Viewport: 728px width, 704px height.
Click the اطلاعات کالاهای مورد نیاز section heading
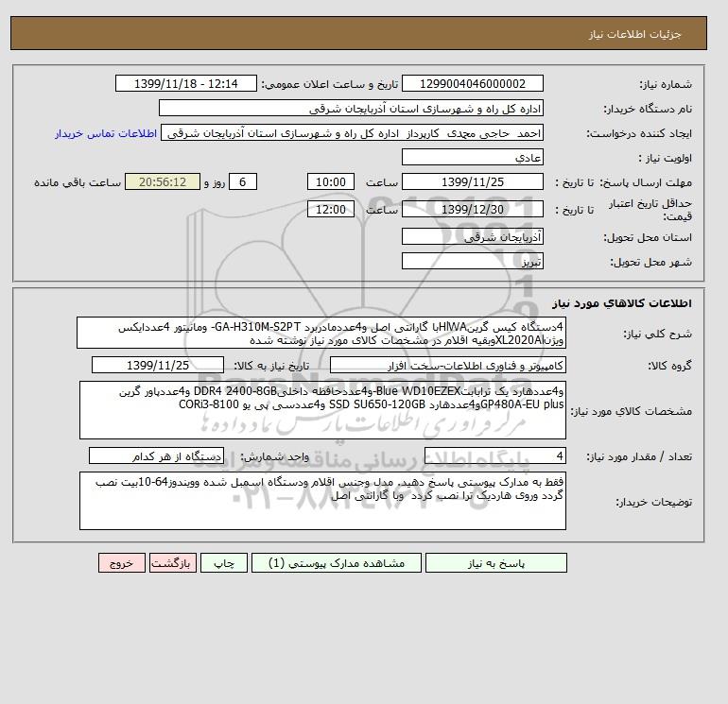[x=622, y=303]
